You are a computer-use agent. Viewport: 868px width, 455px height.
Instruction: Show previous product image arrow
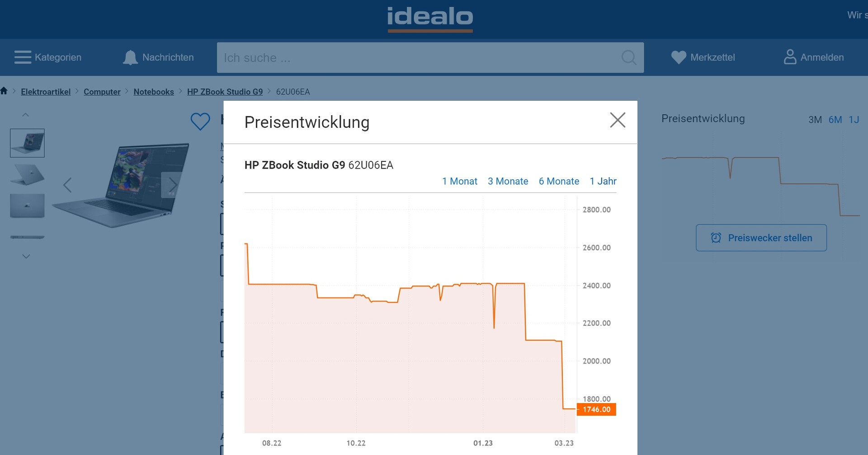67,185
